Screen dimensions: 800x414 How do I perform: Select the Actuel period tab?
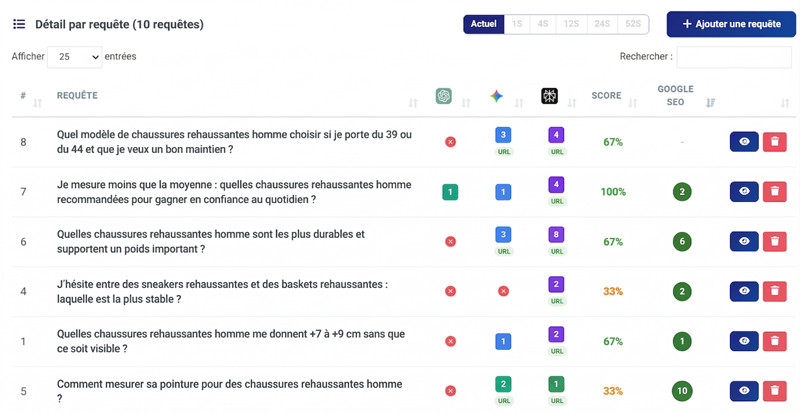[484, 24]
